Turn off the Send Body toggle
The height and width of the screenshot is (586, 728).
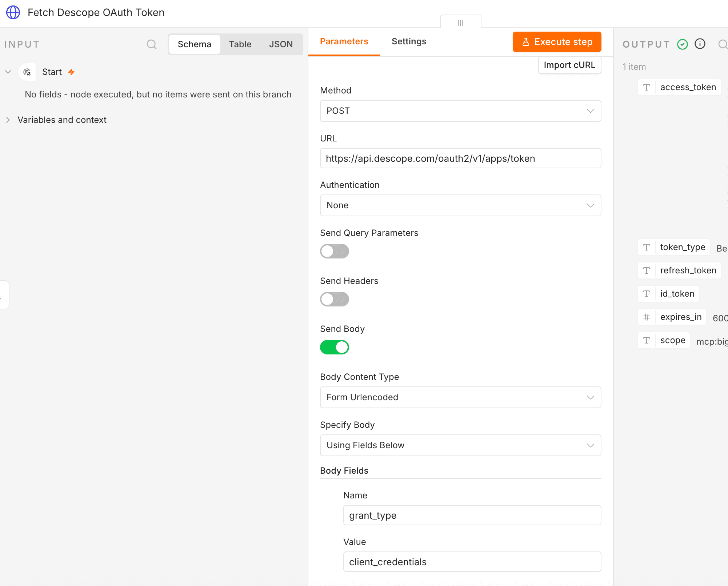pyautogui.click(x=335, y=347)
